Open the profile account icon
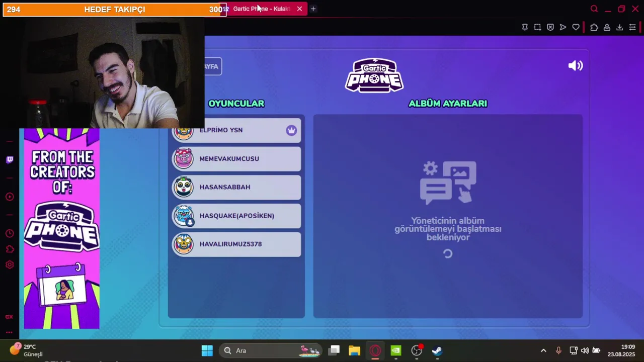644x362 pixels. [x=607, y=27]
